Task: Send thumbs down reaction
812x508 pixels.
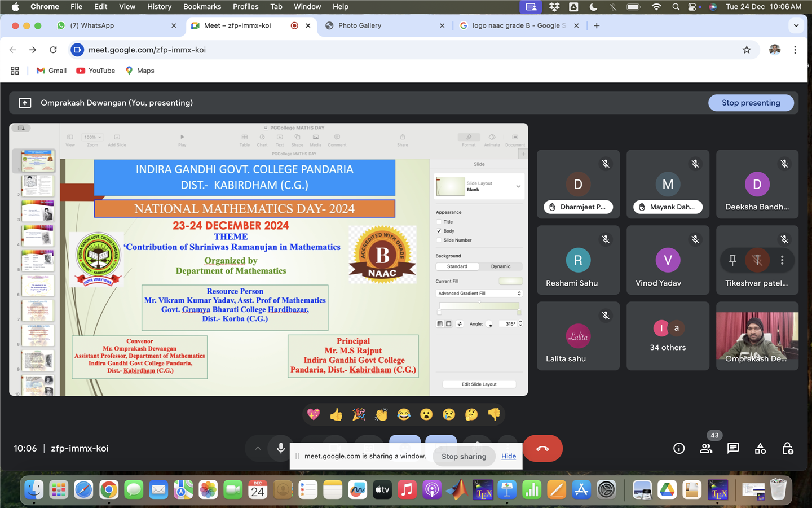Action: tap(494, 415)
